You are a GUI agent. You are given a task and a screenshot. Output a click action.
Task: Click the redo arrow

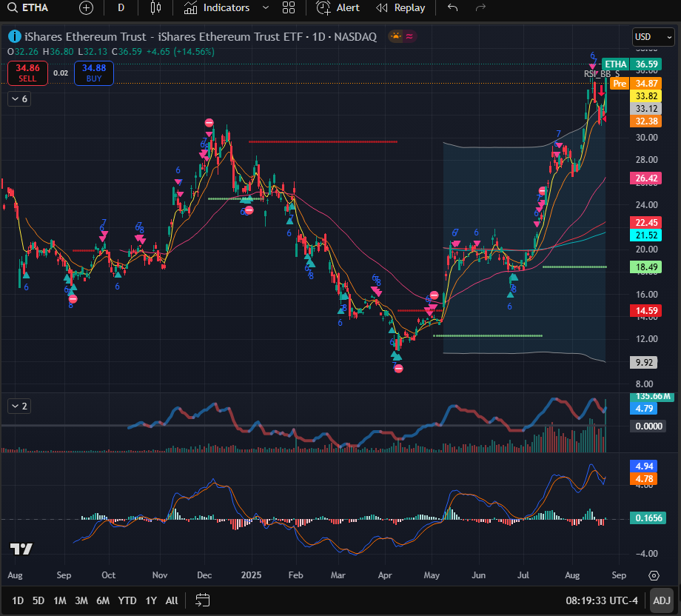480,8
